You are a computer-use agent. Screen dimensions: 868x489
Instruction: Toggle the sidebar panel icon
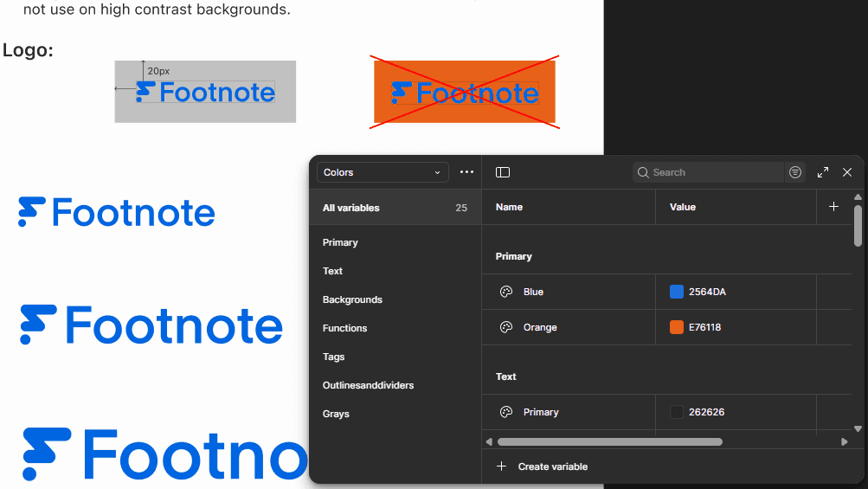(x=503, y=172)
